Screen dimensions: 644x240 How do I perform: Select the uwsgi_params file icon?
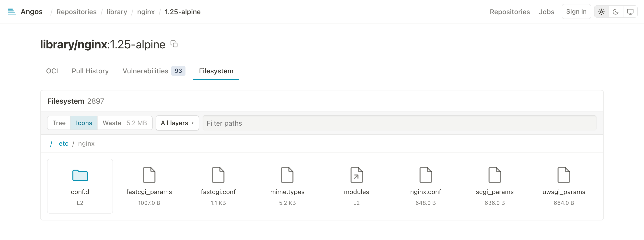pos(564,175)
